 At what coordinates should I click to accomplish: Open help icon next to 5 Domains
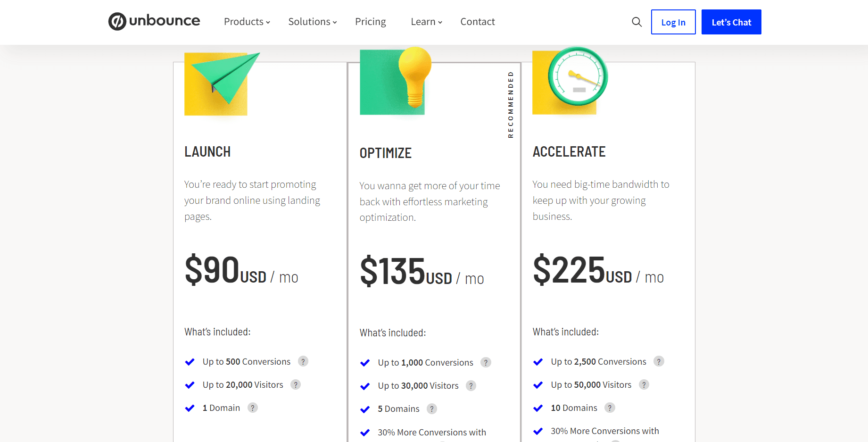[x=431, y=409]
